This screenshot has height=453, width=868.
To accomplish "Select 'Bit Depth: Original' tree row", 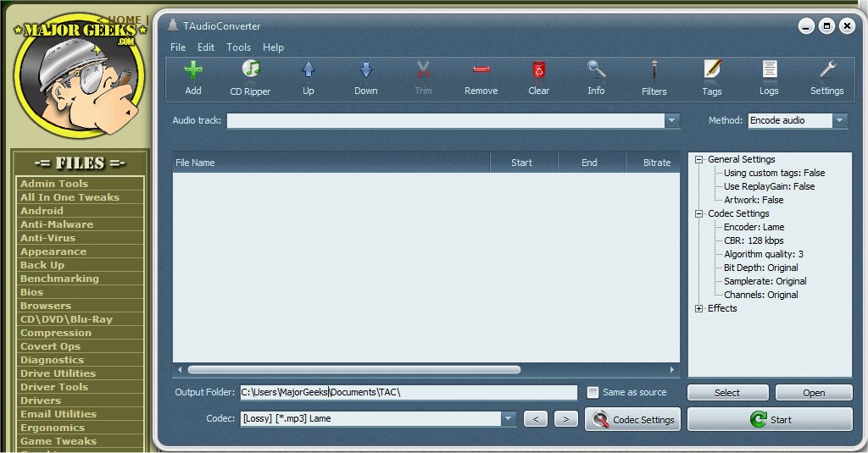I will tap(760, 268).
